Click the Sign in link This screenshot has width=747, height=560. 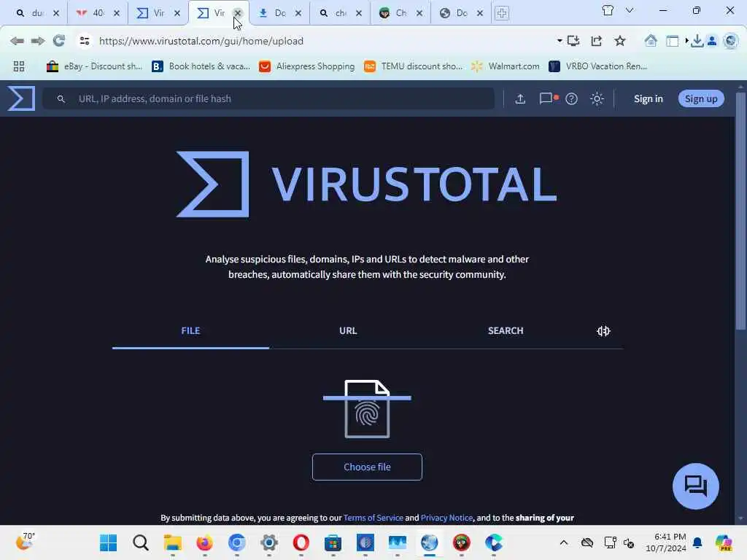point(648,98)
